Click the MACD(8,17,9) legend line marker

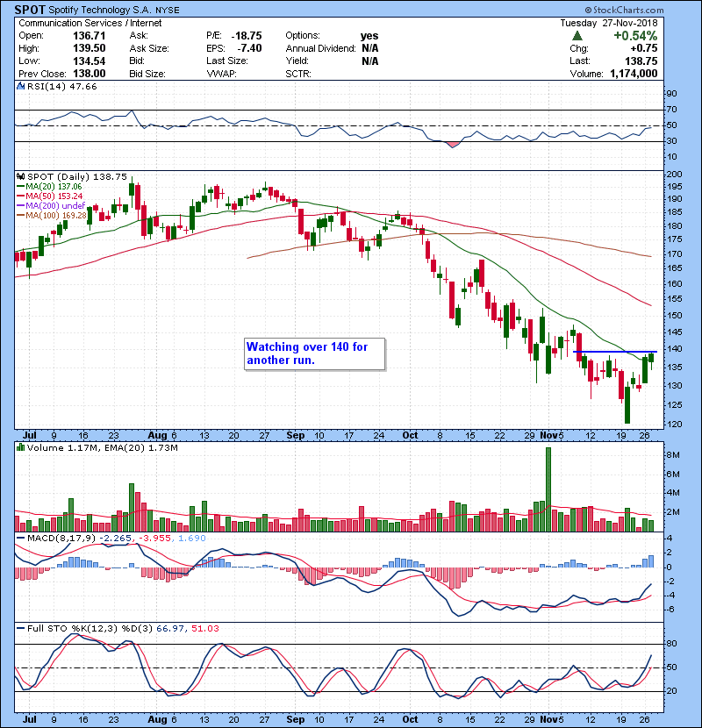click(x=20, y=539)
